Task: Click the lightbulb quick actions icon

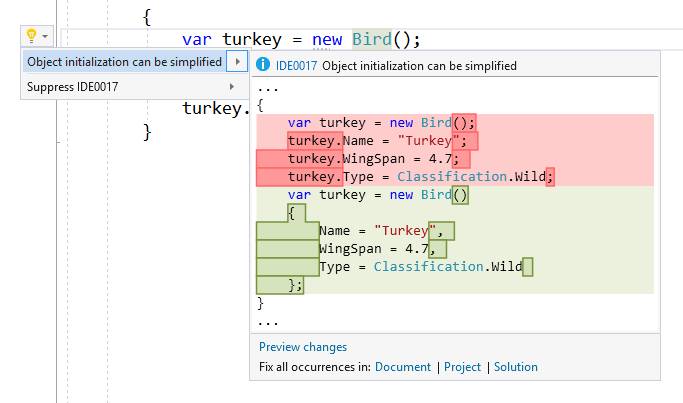Action: [x=31, y=36]
